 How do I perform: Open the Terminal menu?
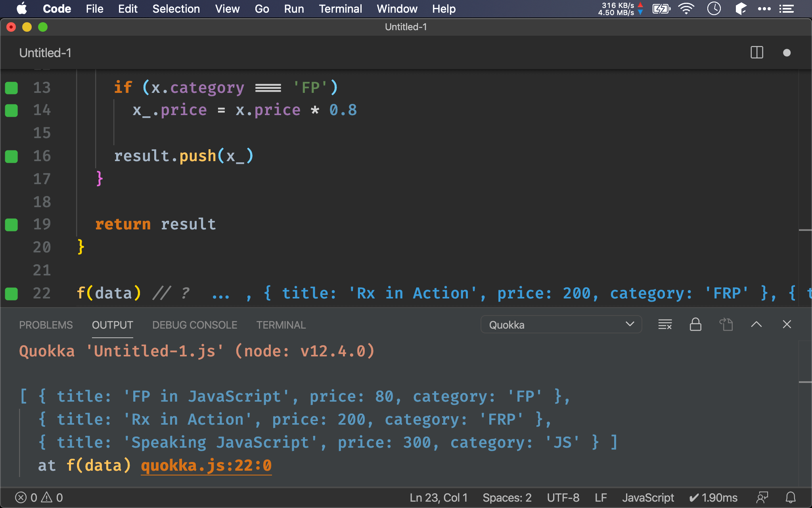pyautogui.click(x=340, y=9)
